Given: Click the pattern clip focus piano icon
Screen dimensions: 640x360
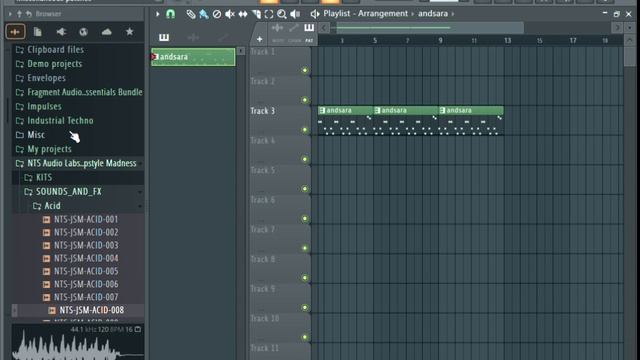Looking at the screenshot, I should 309,28.
